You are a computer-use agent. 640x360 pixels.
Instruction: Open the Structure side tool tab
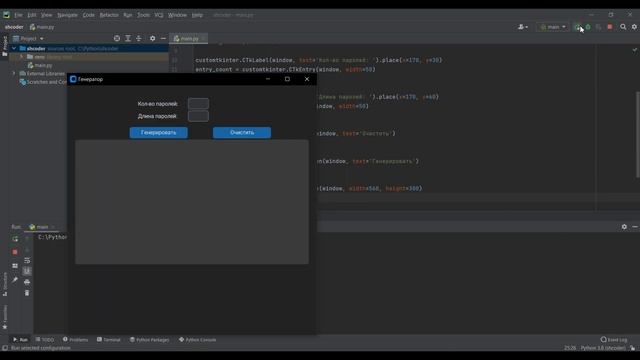click(x=5, y=284)
